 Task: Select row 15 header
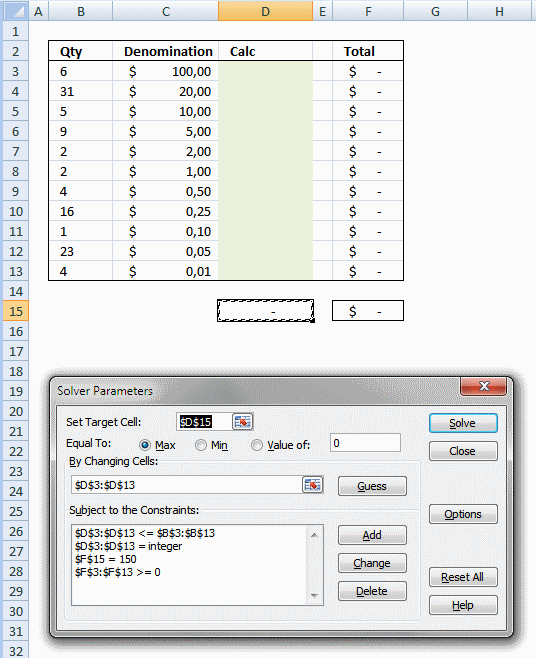pyautogui.click(x=16, y=311)
